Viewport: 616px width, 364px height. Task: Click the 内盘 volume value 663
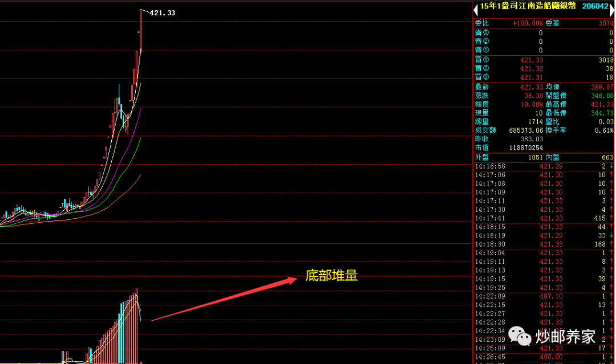pyautogui.click(x=606, y=157)
